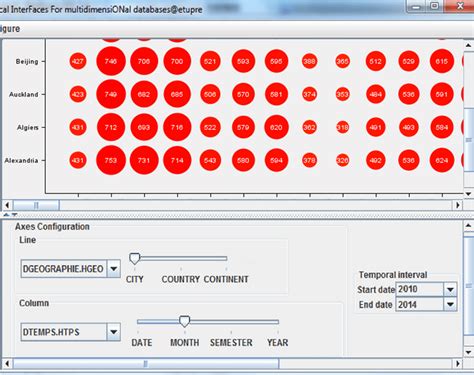Click the chart's horizontal scrollbar right arrow

(x=458, y=205)
